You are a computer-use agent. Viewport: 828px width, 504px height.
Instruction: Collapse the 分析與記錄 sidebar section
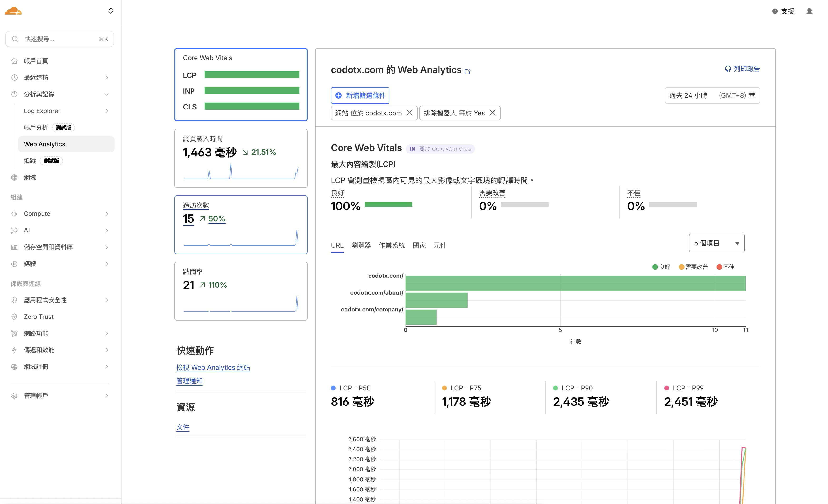[107, 94]
